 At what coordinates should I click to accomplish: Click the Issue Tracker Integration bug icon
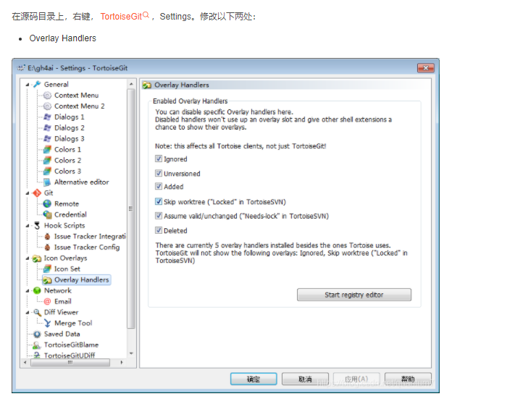[48, 237]
